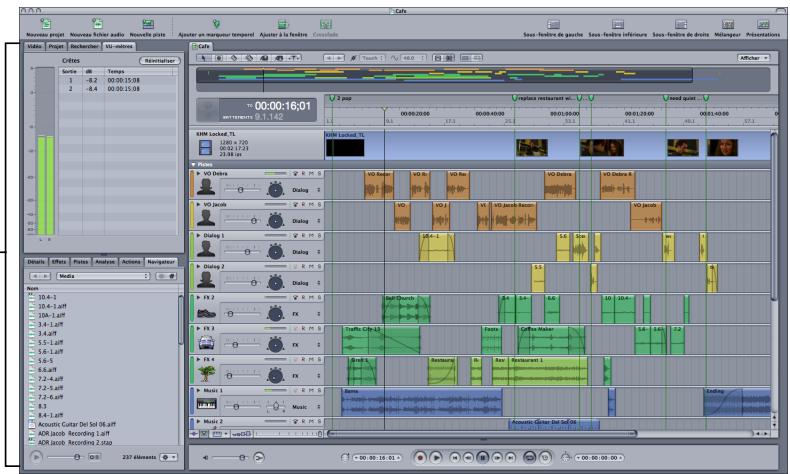Select the Cafe project tab
790x474 pixels.
click(x=202, y=46)
